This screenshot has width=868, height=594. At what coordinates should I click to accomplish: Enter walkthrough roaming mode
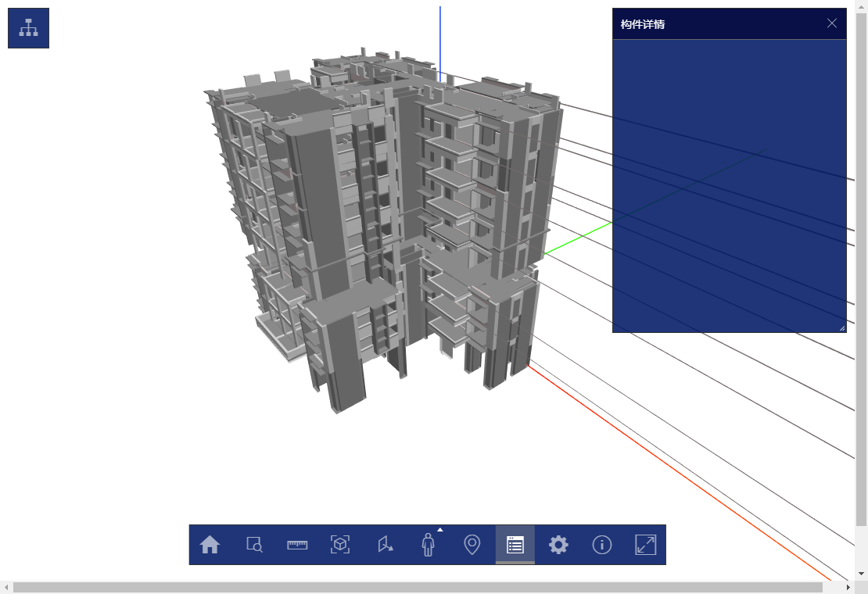428,545
